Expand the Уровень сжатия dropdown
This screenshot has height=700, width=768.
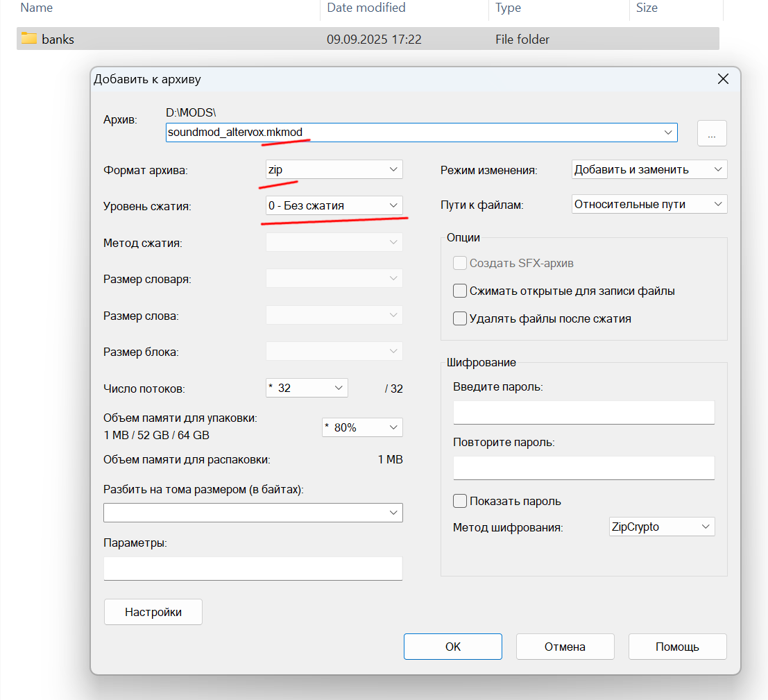[334, 206]
